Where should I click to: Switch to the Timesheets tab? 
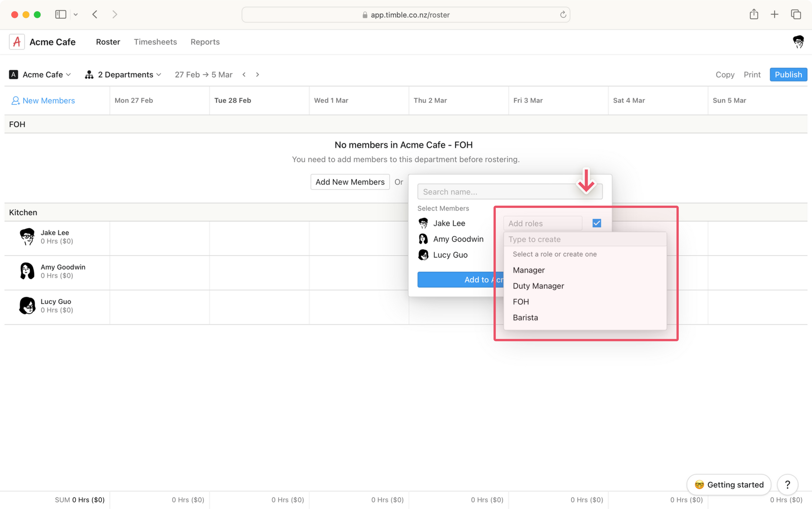[x=155, y=42]
